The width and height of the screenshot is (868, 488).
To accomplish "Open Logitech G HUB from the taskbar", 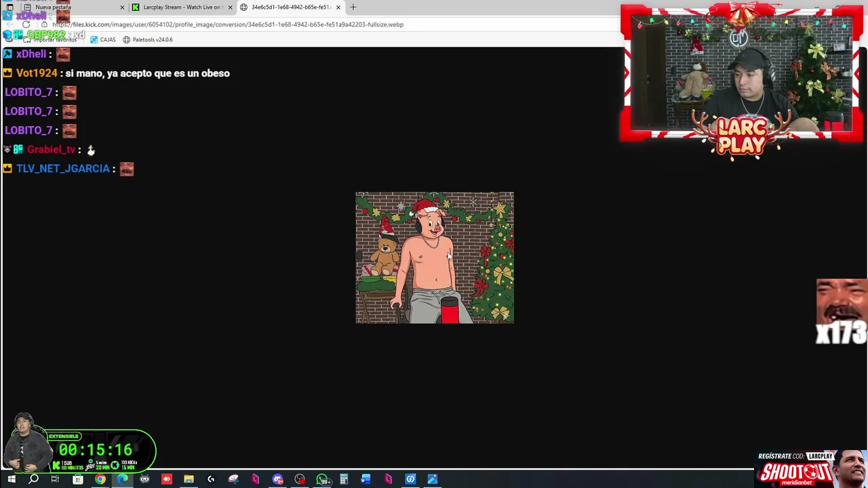I will pyautogui.click(x=211, y=479).
